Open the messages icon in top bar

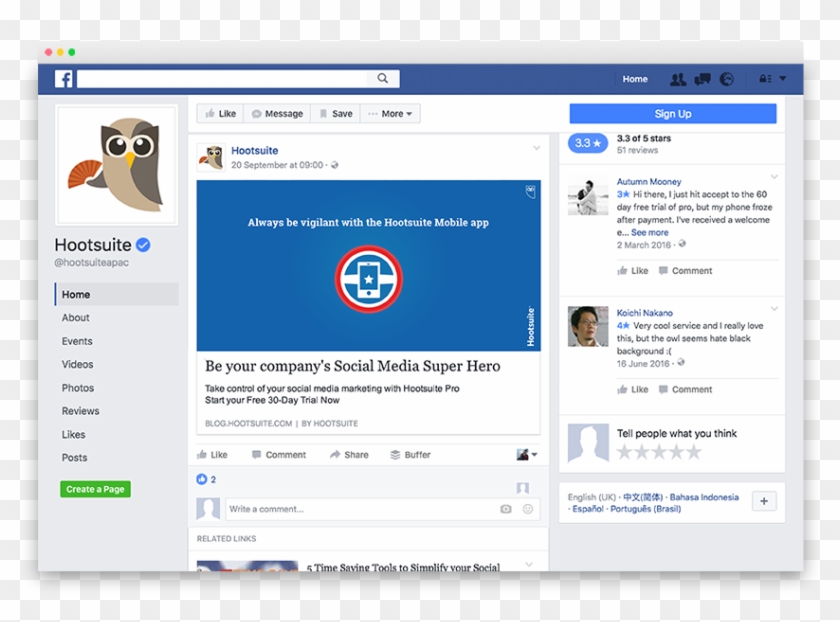(x=703, y=79)
